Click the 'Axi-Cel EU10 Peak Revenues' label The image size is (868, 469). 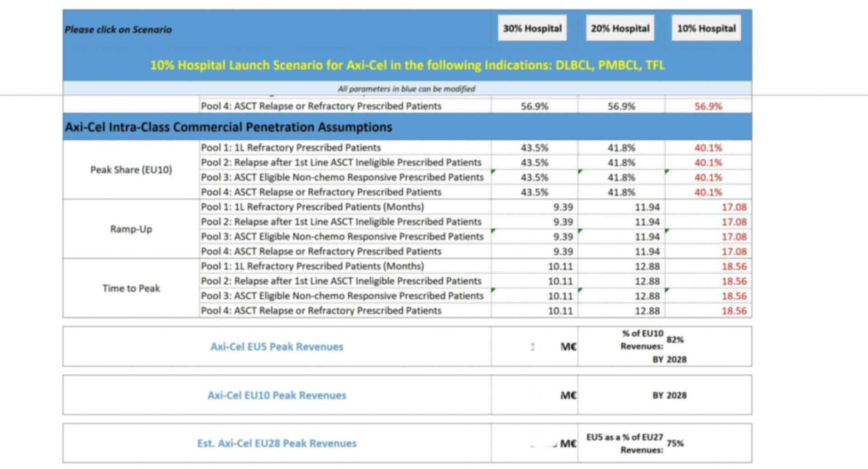(x=277, y=395)
